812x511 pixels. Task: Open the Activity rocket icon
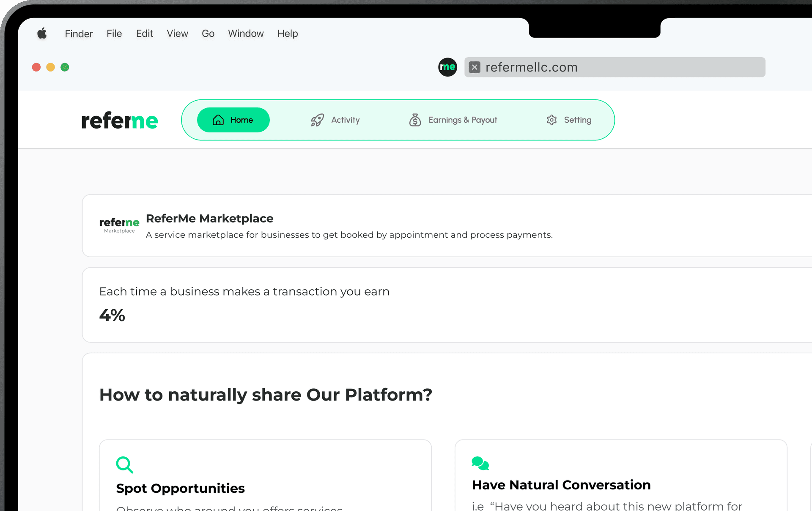click(x=317, y=120)
